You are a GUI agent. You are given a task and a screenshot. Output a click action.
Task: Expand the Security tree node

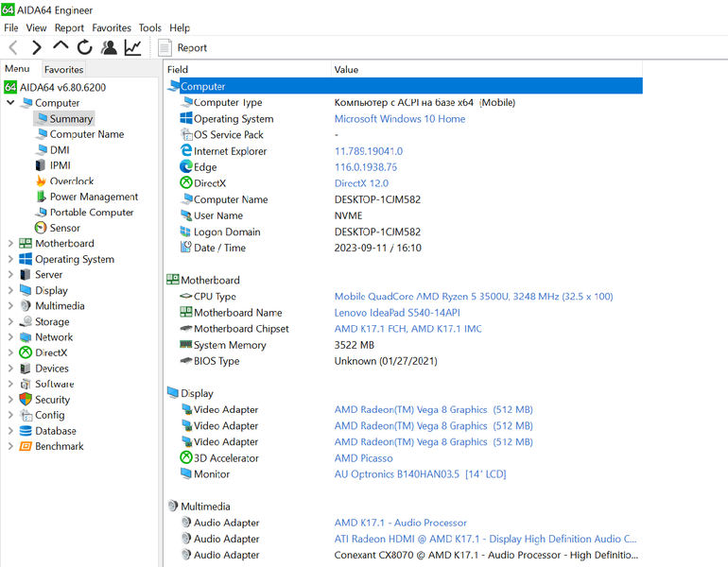pos(10,400)
